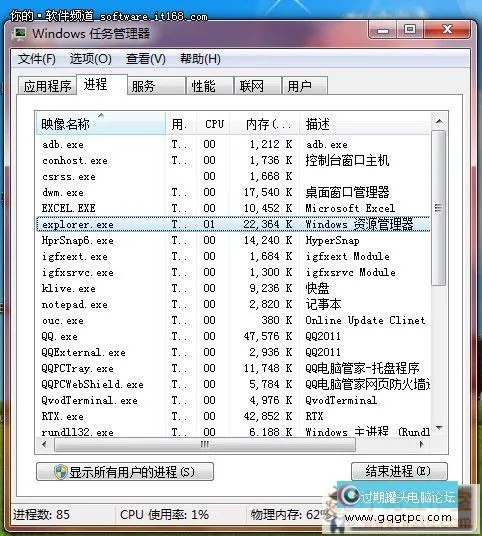Click the 桌面窗口管理器 description cell
This screenshot has width=482, height=536.
(347, 192)
